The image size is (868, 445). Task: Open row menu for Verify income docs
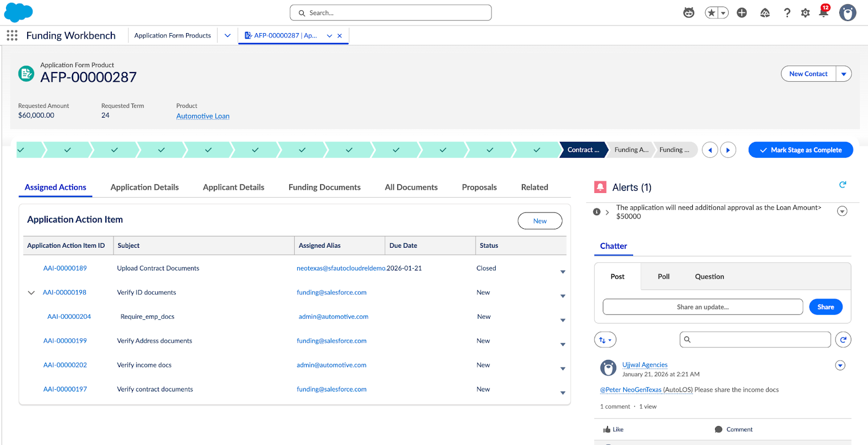[x=563, y=369]
